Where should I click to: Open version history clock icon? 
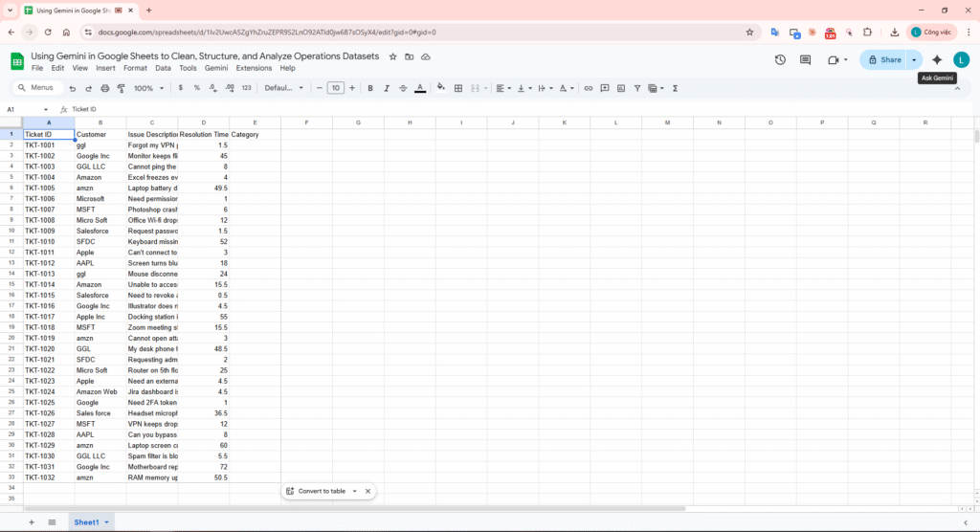[780, 59]
